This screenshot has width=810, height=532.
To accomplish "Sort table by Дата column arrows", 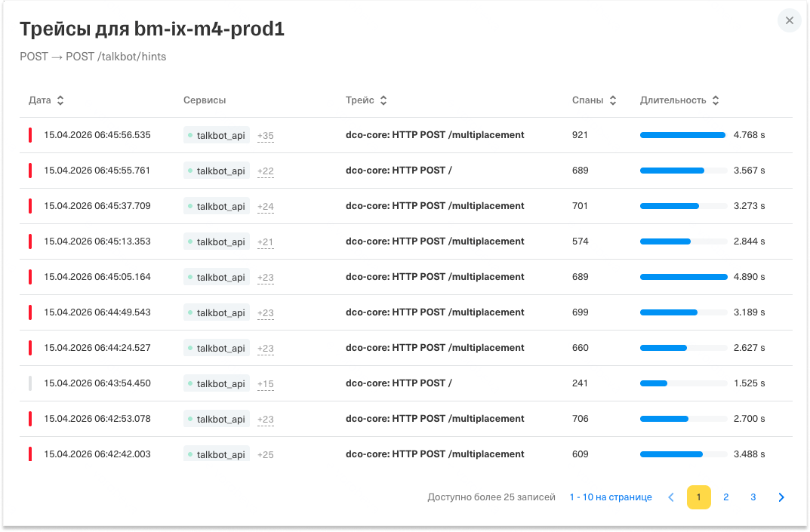I will pyautogui.click(x=60, y=100).
